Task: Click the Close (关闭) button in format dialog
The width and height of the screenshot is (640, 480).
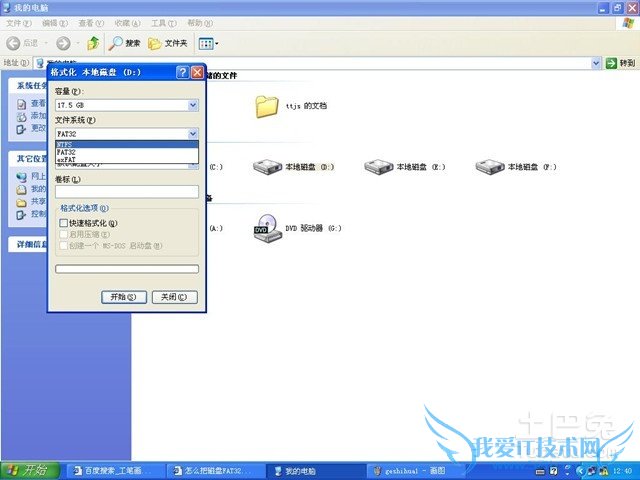Action: pyautogui.click(x=175, y=297)
